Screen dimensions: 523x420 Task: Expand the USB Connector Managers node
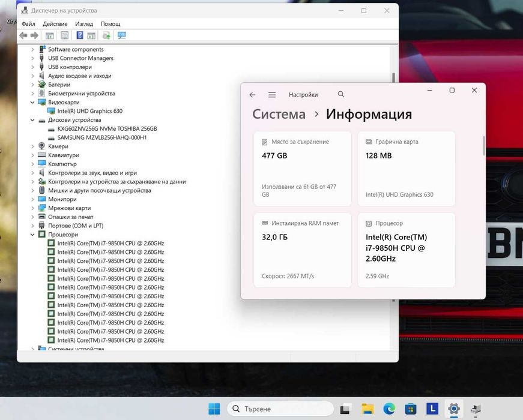click(x=32, y=58)
